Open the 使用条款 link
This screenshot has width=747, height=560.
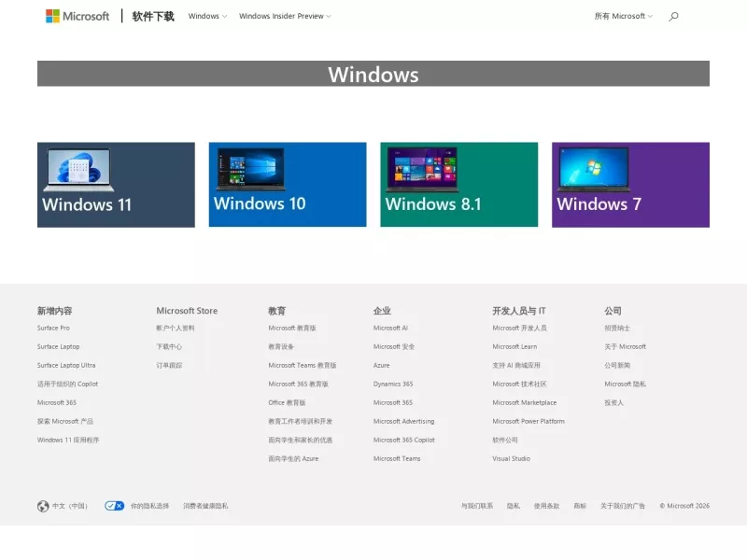pyautogui.click(x=546, y=506)
